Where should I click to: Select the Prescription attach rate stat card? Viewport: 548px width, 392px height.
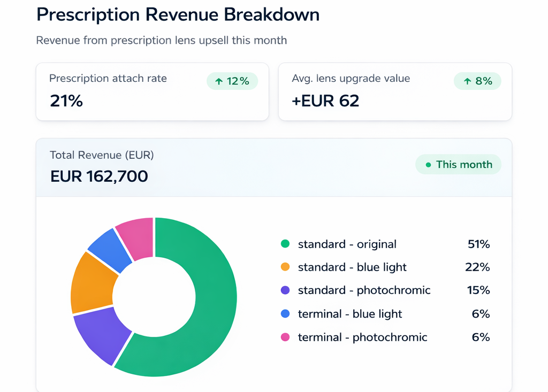pyautogui.click(x=153, y=91)
